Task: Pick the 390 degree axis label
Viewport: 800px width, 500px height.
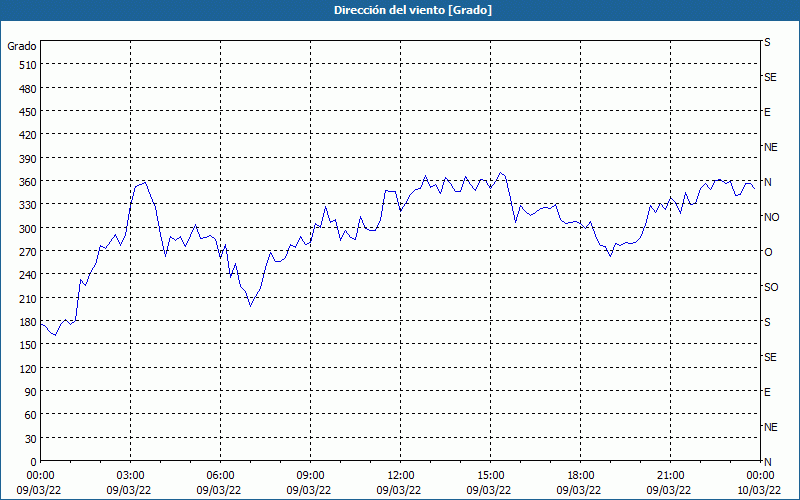Action: click(x=28, y=158)
